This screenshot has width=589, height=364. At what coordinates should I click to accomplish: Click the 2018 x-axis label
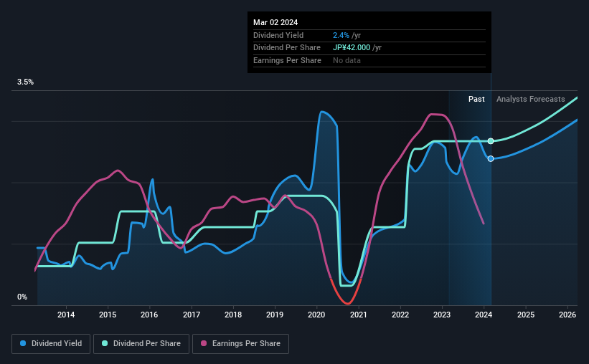[x=233, y=315]
